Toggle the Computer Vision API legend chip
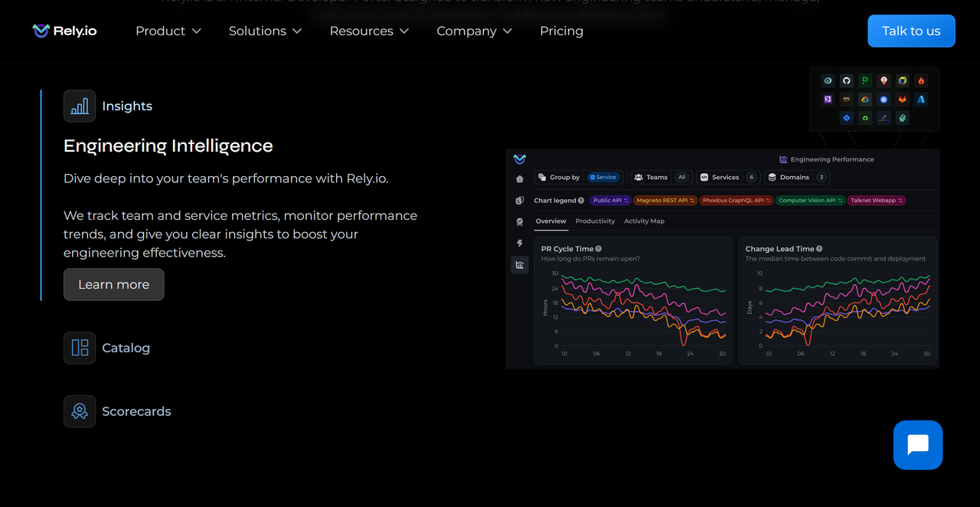The width and height of the screenshot is (980, 507). 810,201
